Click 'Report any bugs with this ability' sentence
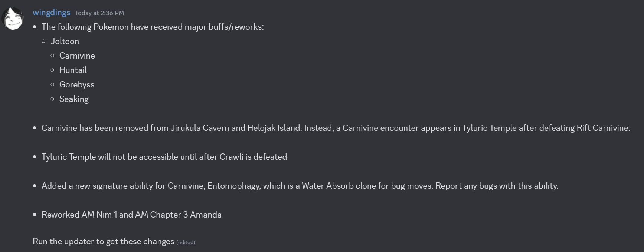644x252 pixels. click(x=496, y=186)
